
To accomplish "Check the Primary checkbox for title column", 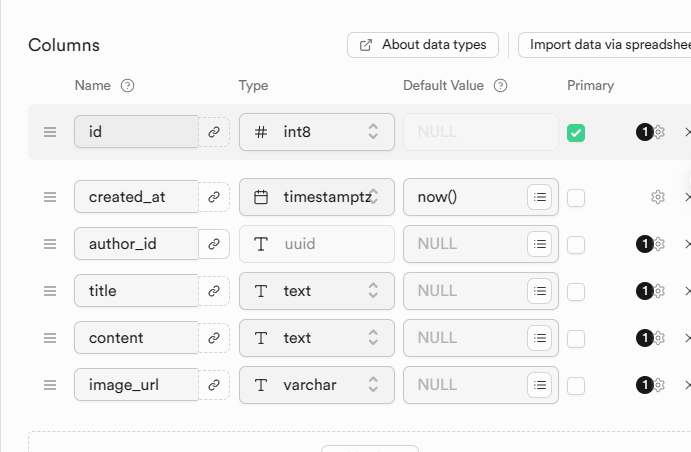I will (576, 291).
